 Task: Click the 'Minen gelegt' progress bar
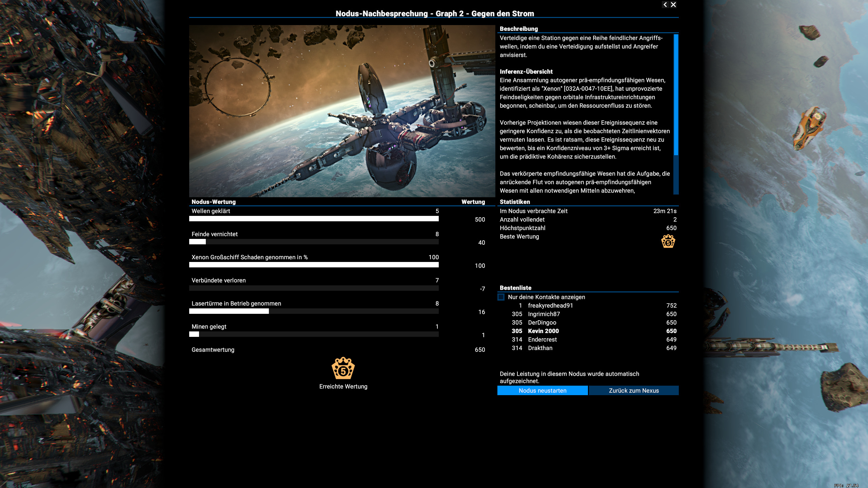point(314,334)
